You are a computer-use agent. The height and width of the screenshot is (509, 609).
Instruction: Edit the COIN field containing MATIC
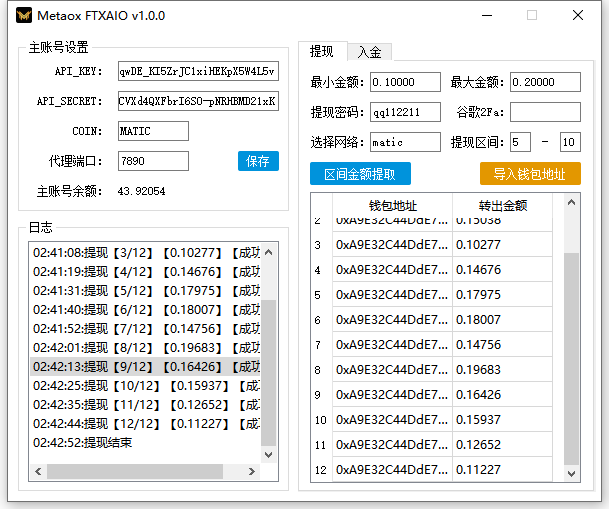click(x=152, y=131)
